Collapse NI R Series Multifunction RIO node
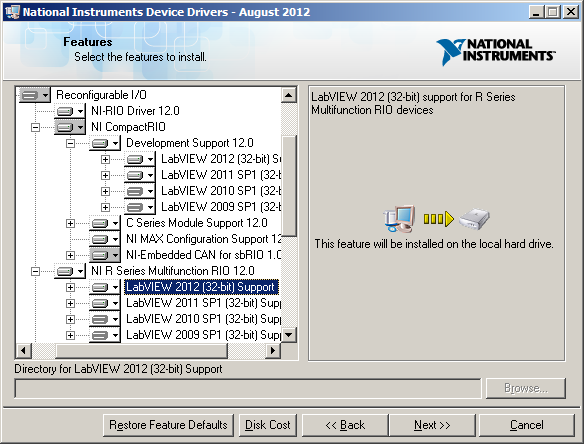Screen dimensions: 584x444 (x=35, y=272)
